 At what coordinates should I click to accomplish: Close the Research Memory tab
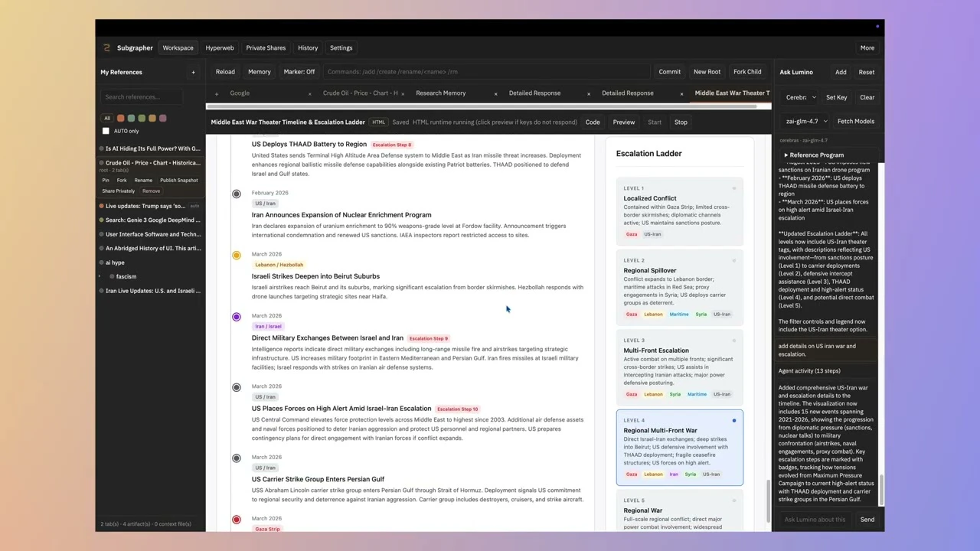click(x=495, y=93)
